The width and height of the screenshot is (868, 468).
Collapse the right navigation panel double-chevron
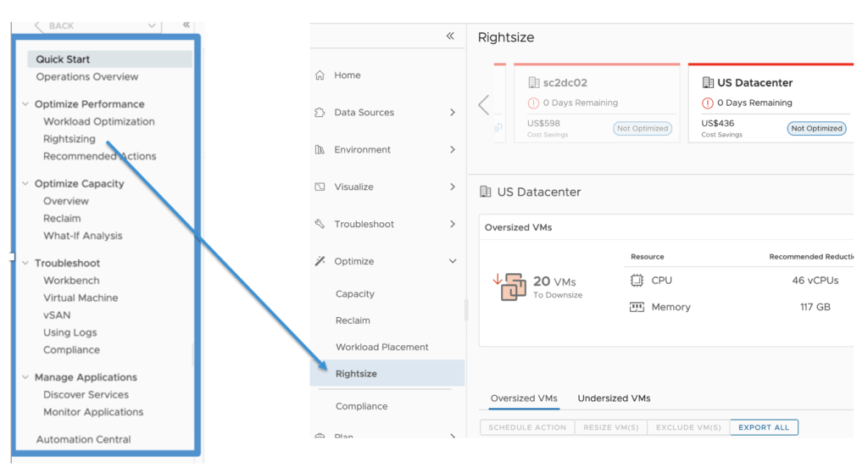tap(450, 36)
